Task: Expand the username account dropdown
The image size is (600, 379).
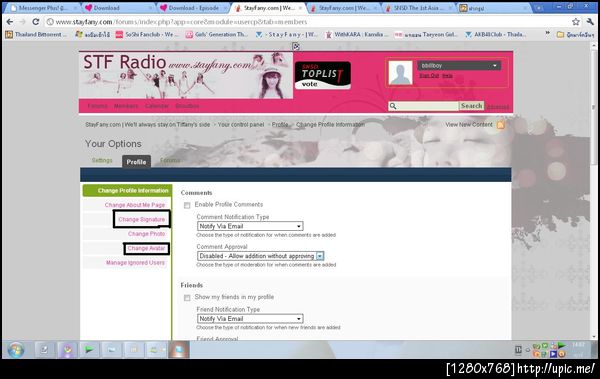Action: tap(459, 65)
